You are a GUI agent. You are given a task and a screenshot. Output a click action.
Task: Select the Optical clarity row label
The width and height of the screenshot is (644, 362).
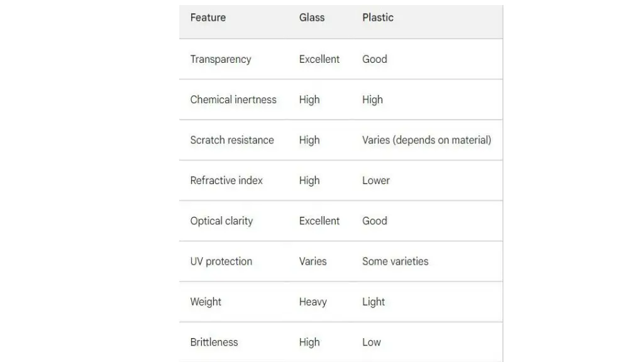pyautogui.click(x=221, y=221)
